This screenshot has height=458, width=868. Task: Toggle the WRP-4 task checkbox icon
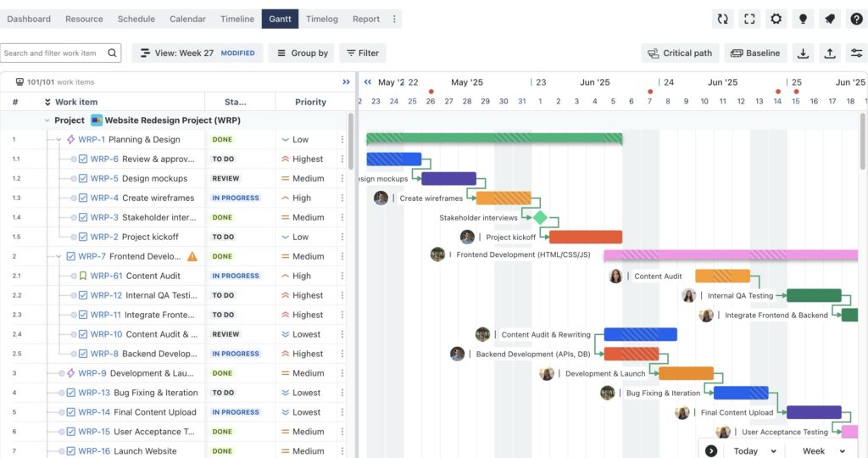[x=83, y=198]
